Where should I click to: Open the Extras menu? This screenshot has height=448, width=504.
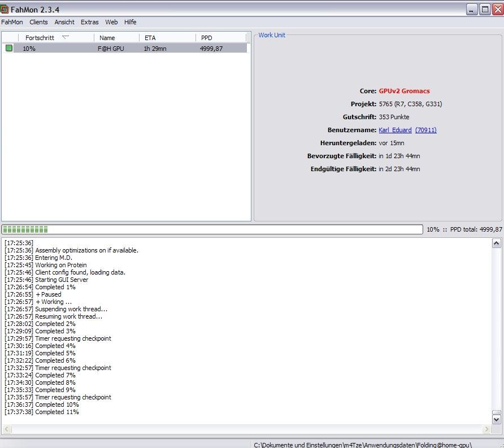pyautogui.click(x=89, y=22)
